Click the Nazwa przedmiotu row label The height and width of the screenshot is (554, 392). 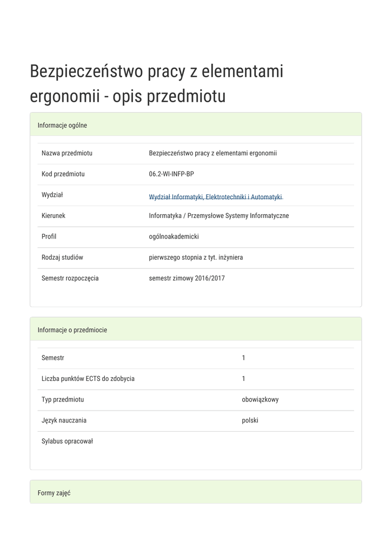point(67,153)
